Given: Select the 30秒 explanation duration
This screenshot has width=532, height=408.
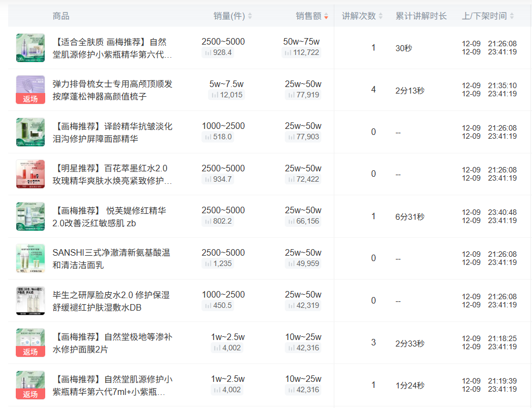Looking at the screenshot, I should point(403,48).
